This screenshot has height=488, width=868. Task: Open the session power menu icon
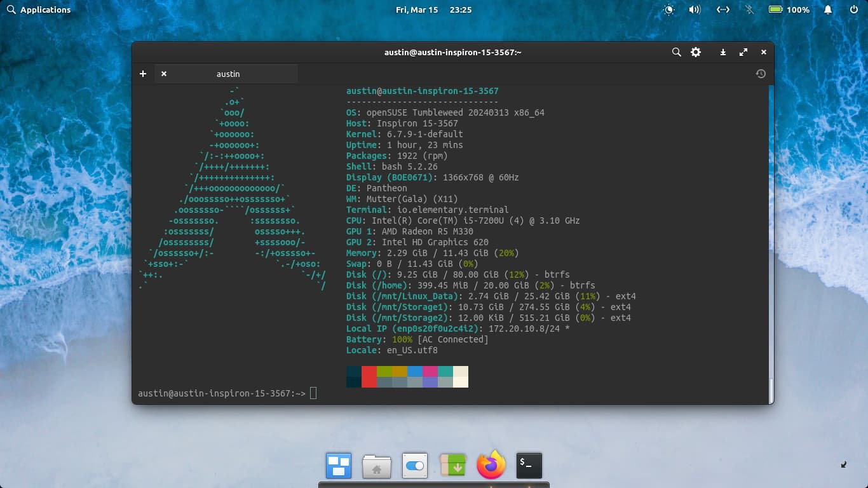[x=855, y=10]
